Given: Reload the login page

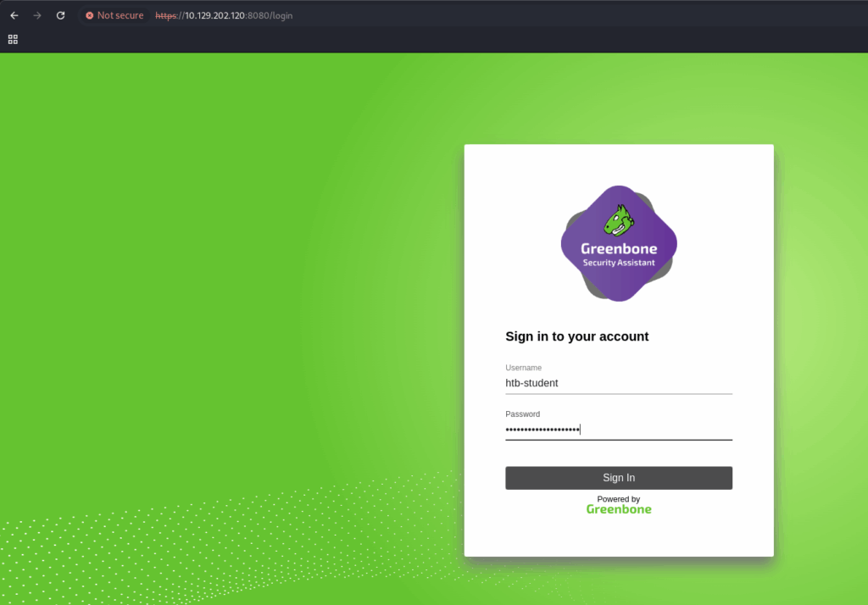Looking at the screenshot, I should 60,15.
